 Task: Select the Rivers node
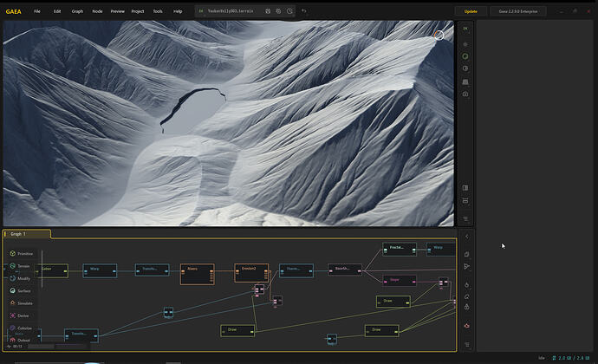pos(198,275)
